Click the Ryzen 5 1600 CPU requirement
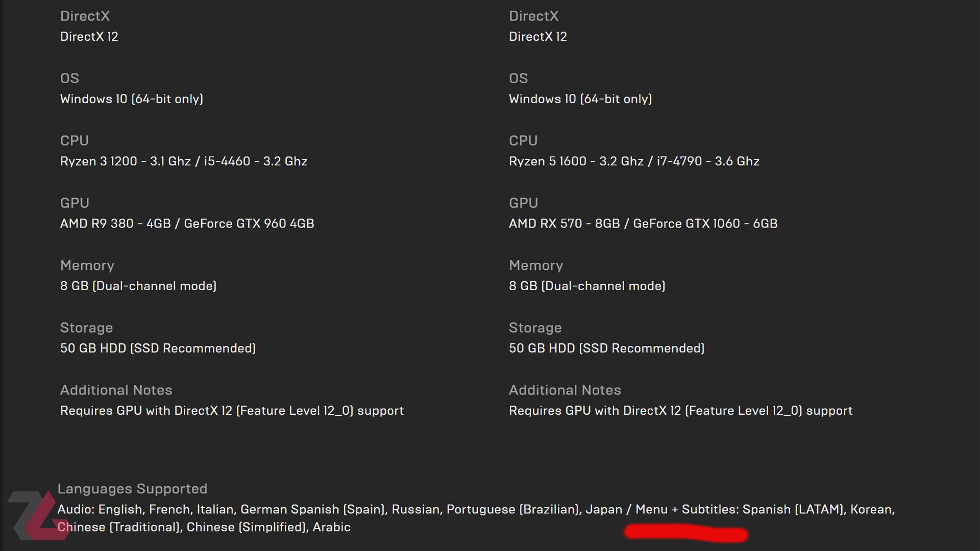The height and width of the screenshot is (551, 980). [634, 161]
